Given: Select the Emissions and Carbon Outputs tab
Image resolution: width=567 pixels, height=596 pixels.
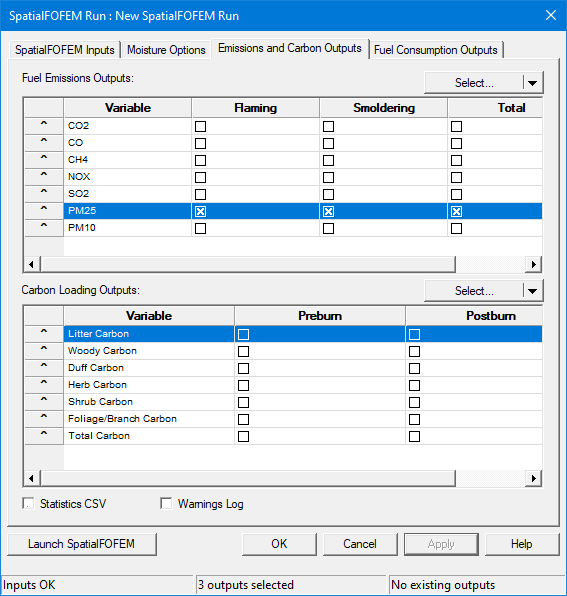Looking at the screenshot, I should click(290, 48).
